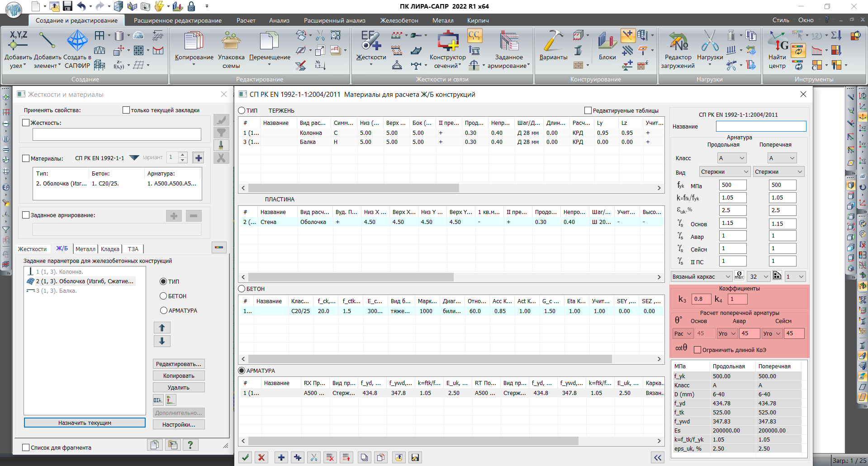Viewport: 868px width, 466px height.
Task: Check the Ограничить длиной КоЭ checkbox
Action: coord(697,350)
